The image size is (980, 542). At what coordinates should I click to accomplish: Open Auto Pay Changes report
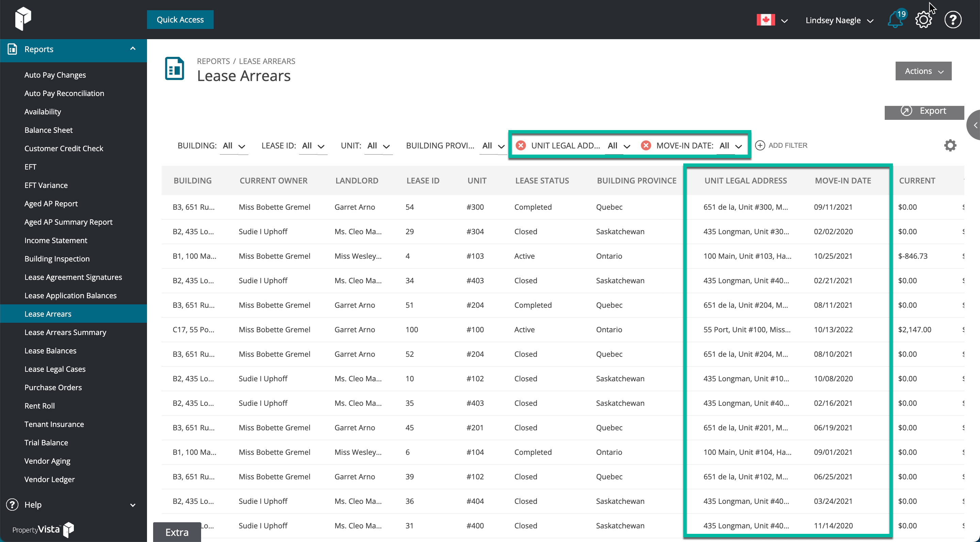coord(55,75)
